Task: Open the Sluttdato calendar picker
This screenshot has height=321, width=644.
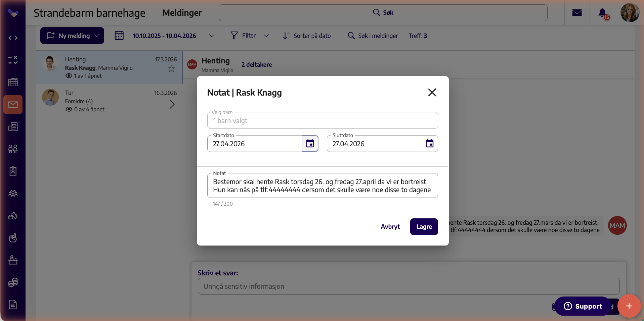Action: (429, 144)
